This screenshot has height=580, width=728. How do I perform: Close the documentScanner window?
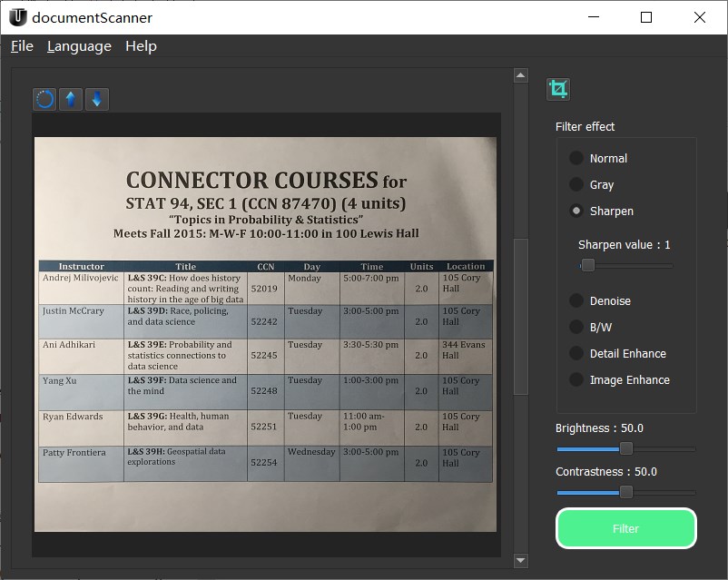[700, 17]
